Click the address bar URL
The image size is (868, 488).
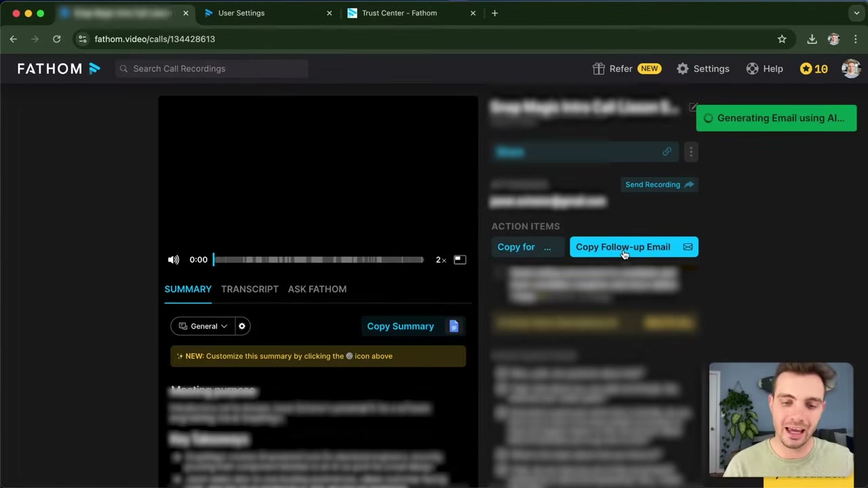pyautogui.click(x=155, y=39)
